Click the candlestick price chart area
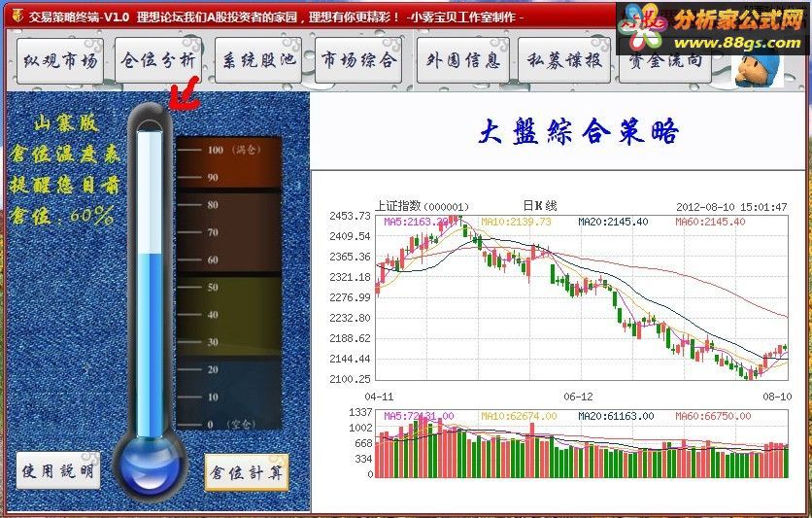This screenshot has width=812, height=518. 582,297
